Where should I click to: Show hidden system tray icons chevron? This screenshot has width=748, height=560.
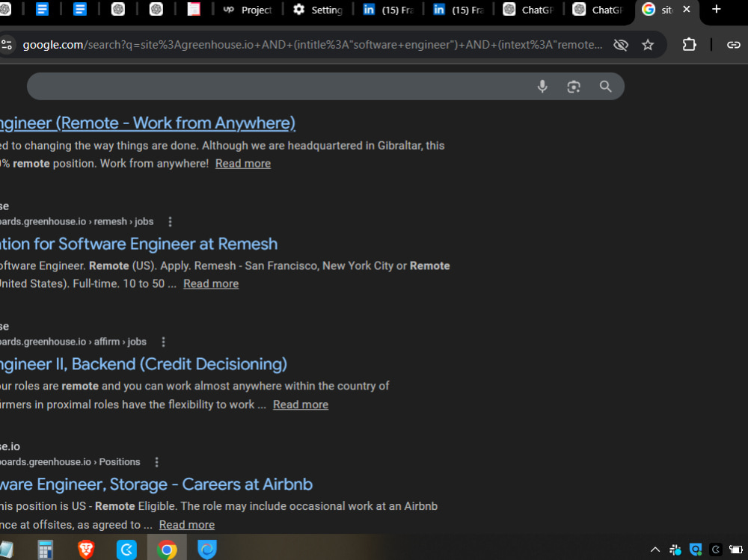pos(655,550)
